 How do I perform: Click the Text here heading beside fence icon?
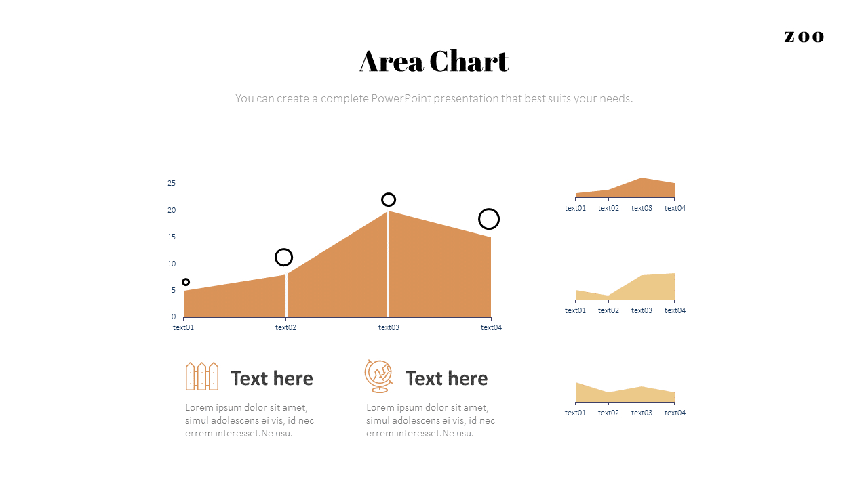pyautogui.click(x=272, y=378)
